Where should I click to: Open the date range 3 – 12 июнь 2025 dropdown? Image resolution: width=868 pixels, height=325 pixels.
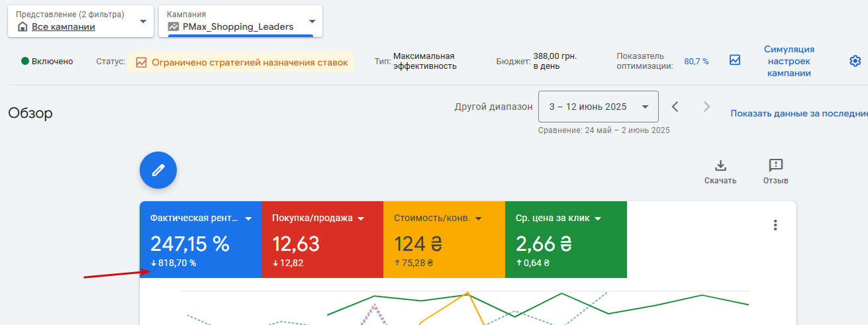pyautogui.click(x=599, y=107)
